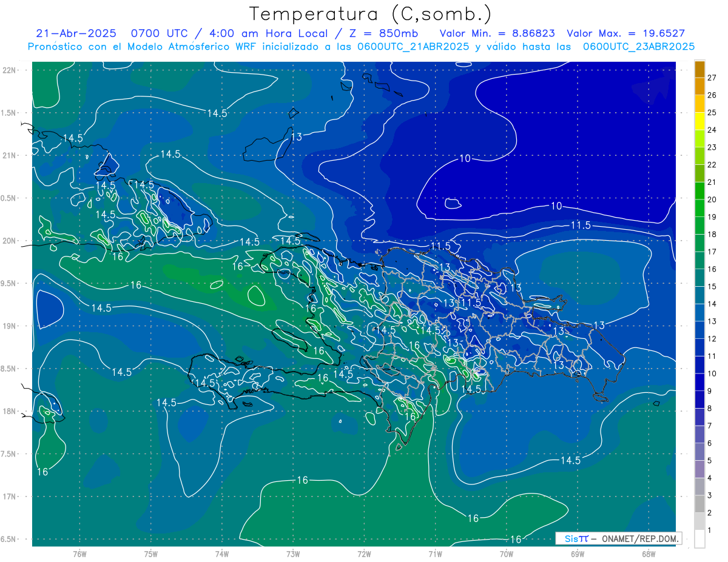The height and width of the screenshot is (562, 728).
Task: Click the white swatch beside color scale 1
Action: coord(699,538)
